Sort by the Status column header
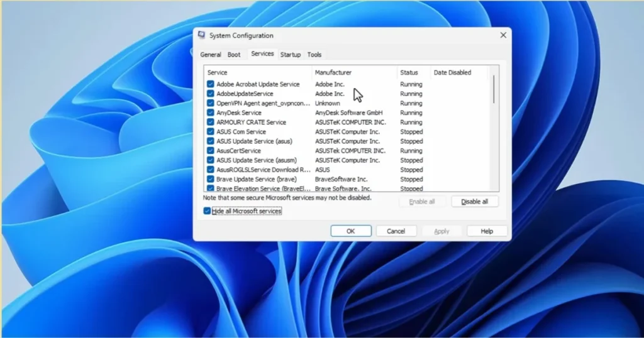Screen dimensions: 644x338 click(414, 73)
